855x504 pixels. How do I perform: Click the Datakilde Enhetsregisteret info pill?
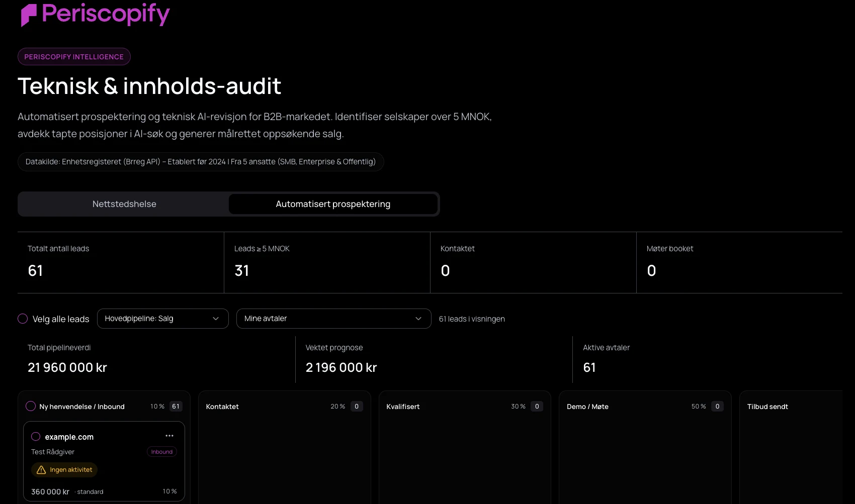tap(201, 162)
